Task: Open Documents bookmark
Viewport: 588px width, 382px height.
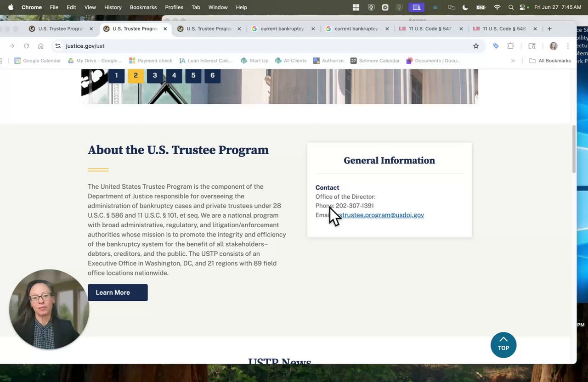Action: click(x=434, y=61)
